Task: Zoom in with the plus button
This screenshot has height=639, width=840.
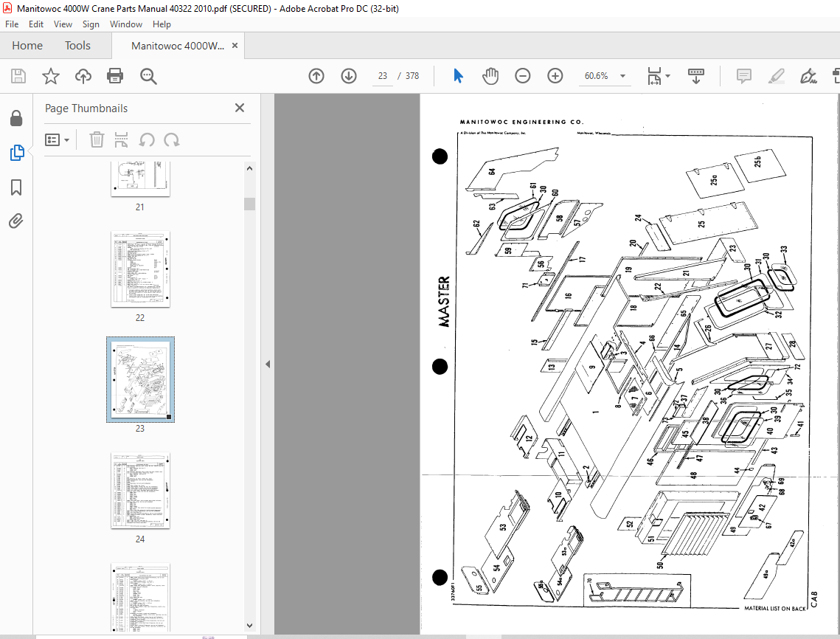Action: [555, 76]
